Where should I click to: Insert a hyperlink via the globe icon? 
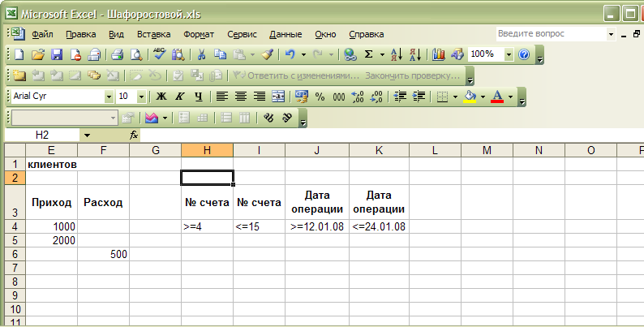coord(350,54)
